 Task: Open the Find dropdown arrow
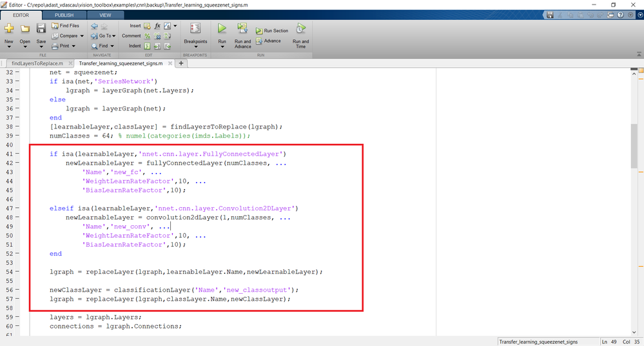click(x=112, y=46)
